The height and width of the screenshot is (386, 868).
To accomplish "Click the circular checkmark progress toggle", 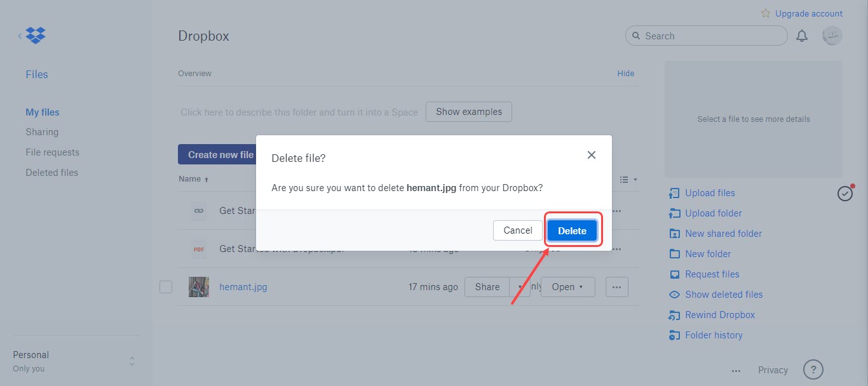I will coord(844,192).
